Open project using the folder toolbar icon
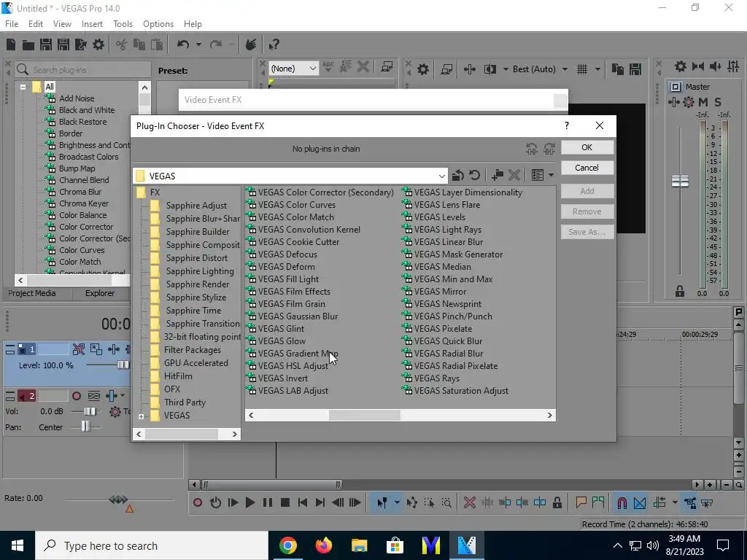 28,44
